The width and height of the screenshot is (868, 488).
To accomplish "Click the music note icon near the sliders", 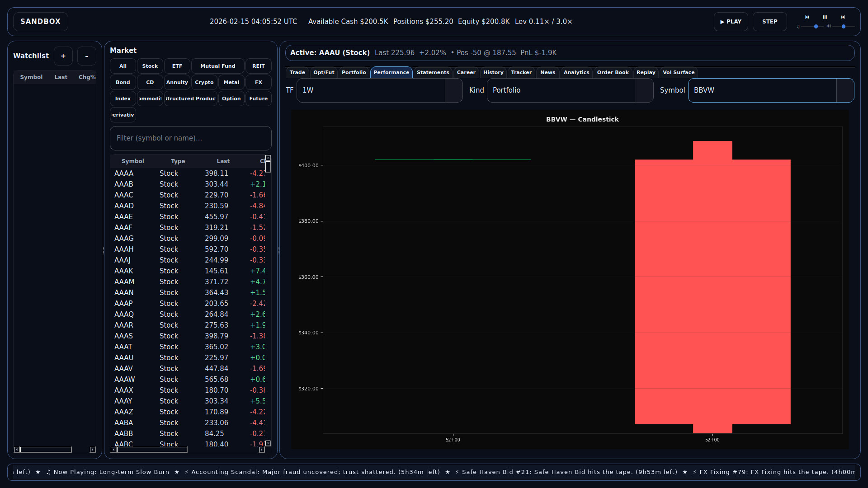I will (x=798, y=27).
